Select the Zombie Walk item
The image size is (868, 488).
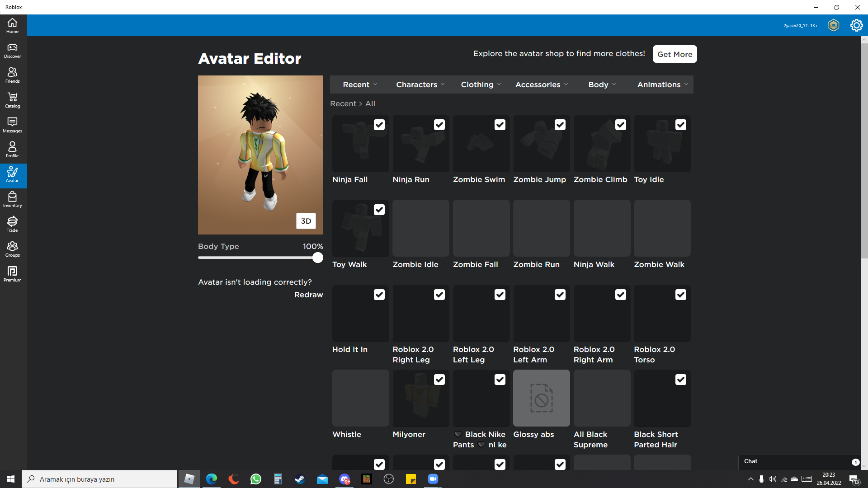pyautogui.click(x=662, y=228)
